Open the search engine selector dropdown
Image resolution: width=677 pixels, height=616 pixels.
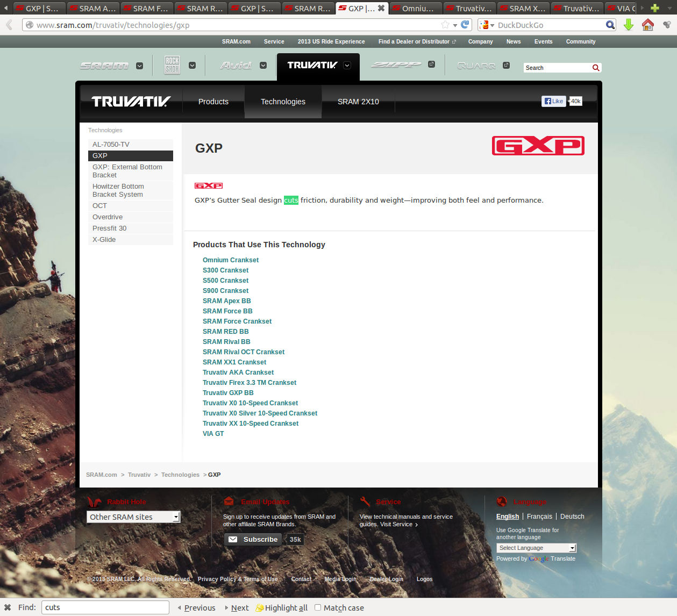click(x=487, y=25)
